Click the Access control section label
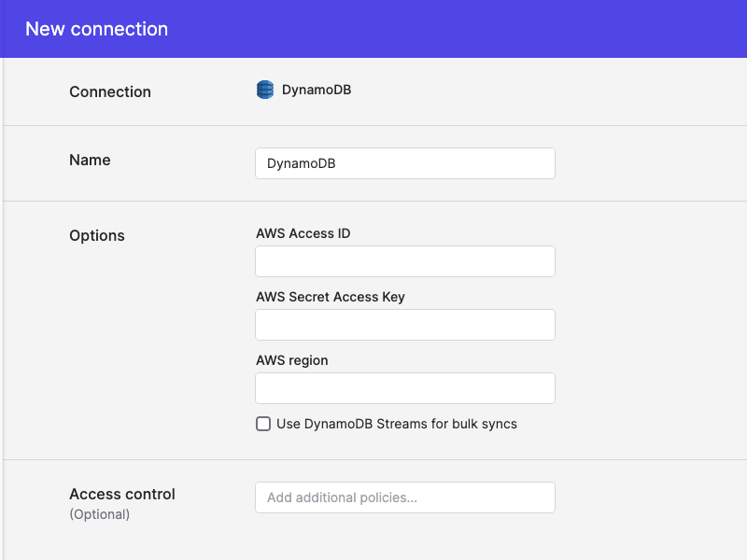This screenshot has height=560, width=747. tap(122, 495)
